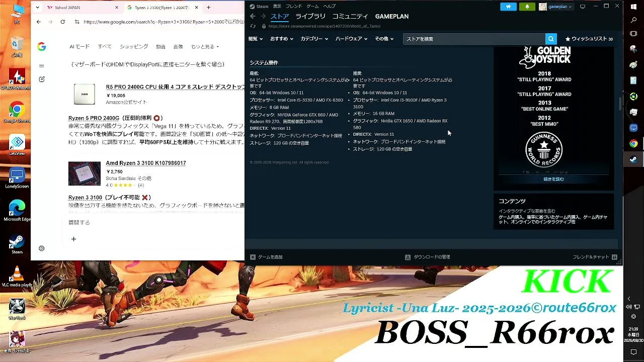Reload the Steam store page

pyautogui.click(x=253, y=26)
